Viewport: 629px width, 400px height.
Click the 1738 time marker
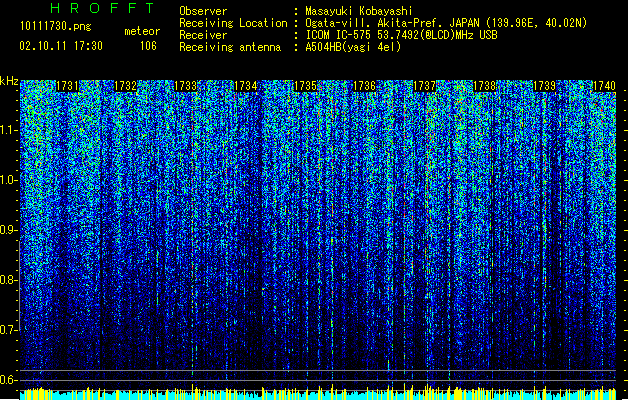[485, 86]
